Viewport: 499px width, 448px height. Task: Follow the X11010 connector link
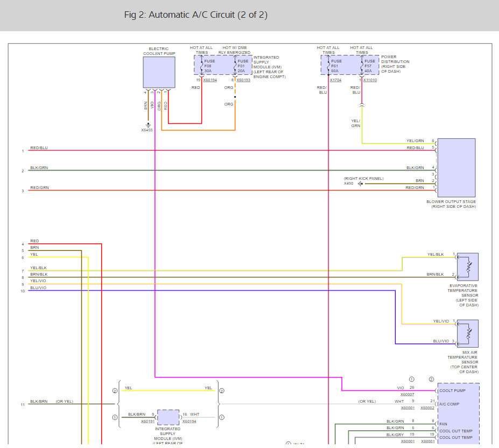pos(370,80)
